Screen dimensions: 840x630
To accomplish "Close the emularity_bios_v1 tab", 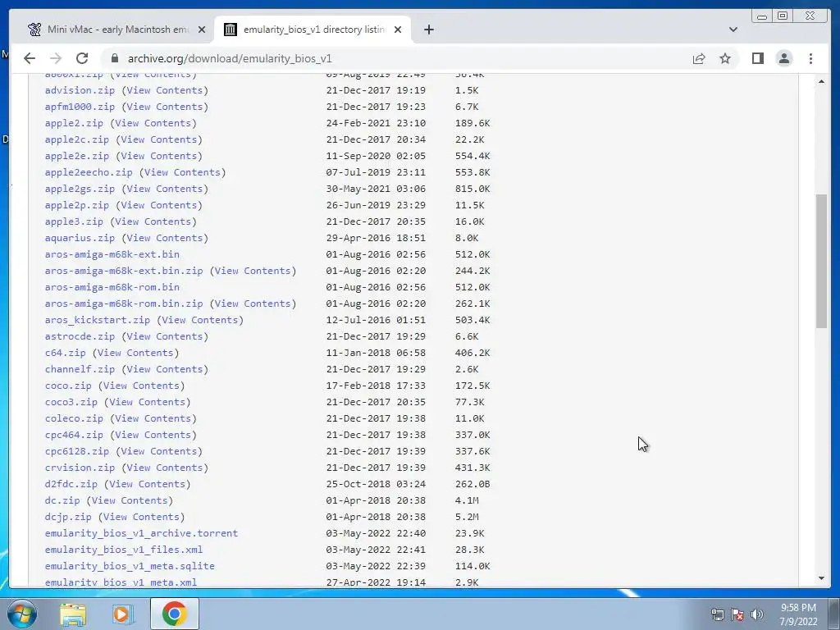I will click(398, 30).
